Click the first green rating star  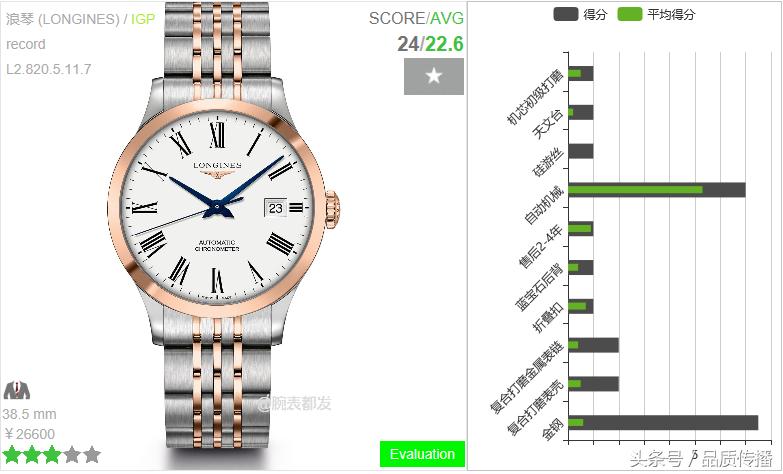click(11, 455)
